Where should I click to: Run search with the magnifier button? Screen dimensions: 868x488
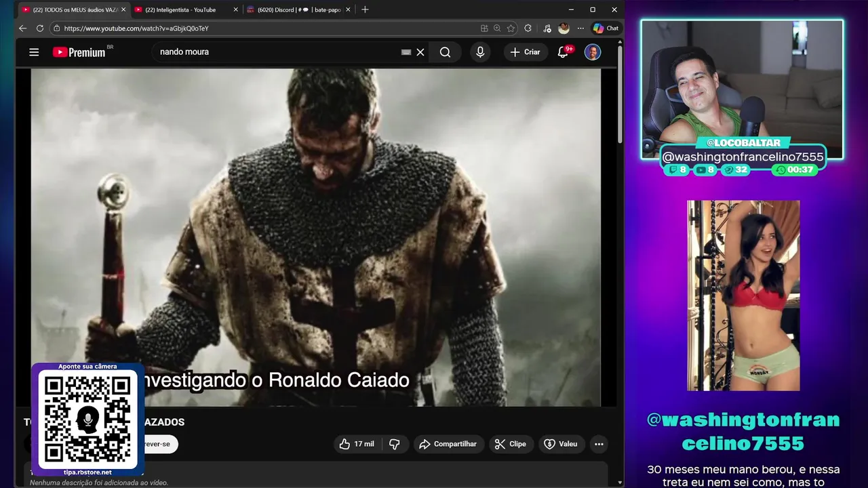point(445,52)
